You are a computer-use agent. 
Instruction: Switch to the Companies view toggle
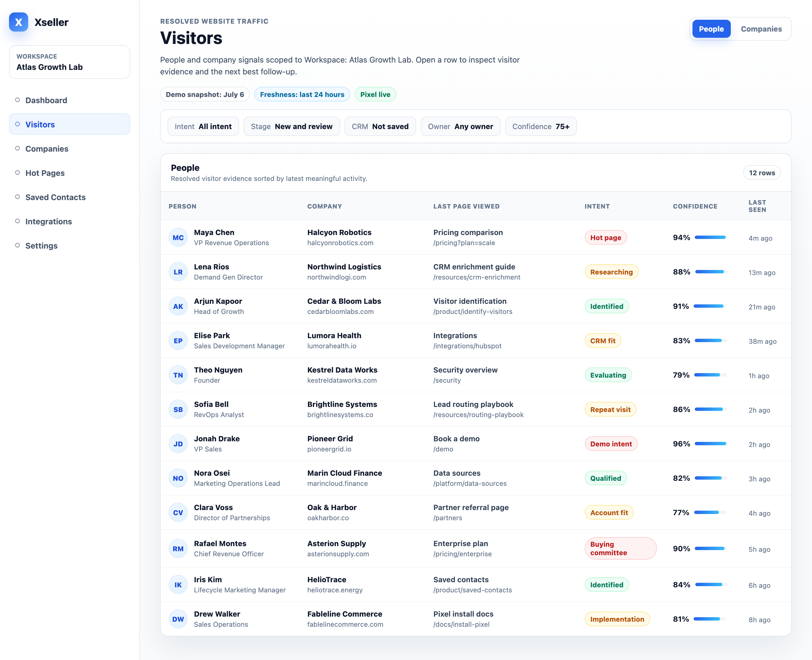pos(761,29)
